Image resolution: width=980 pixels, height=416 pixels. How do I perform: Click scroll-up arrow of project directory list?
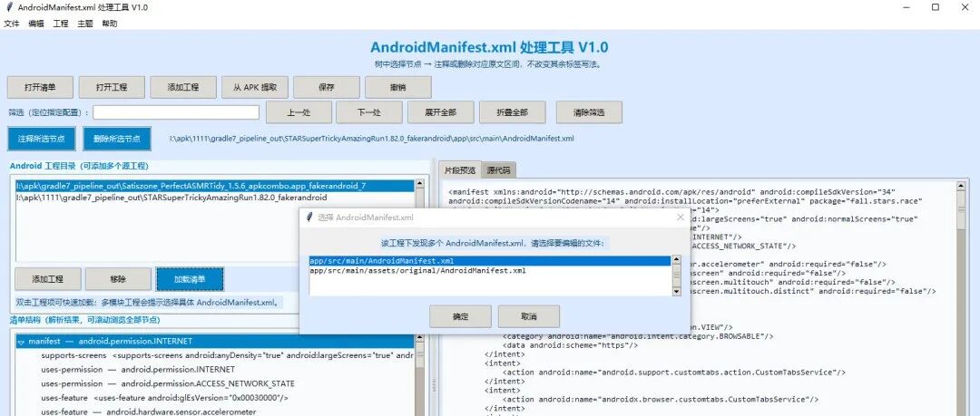pos(419,184)
